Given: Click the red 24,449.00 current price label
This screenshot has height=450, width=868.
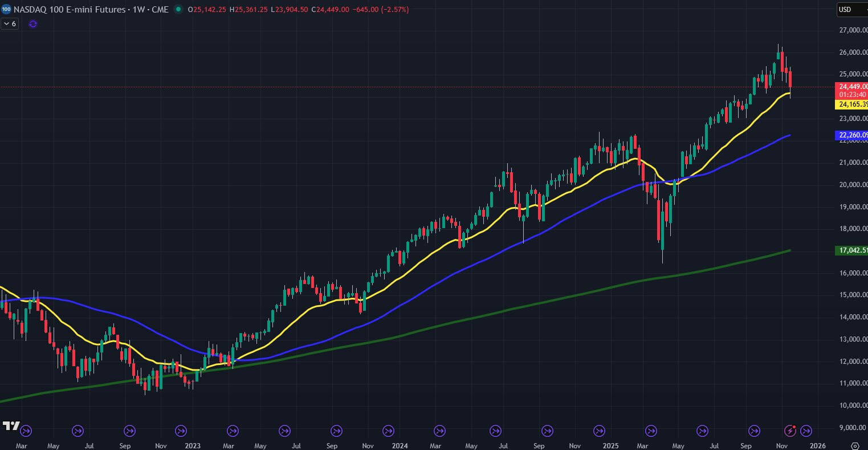Looking at the screenshot, I should click(851, 87).
